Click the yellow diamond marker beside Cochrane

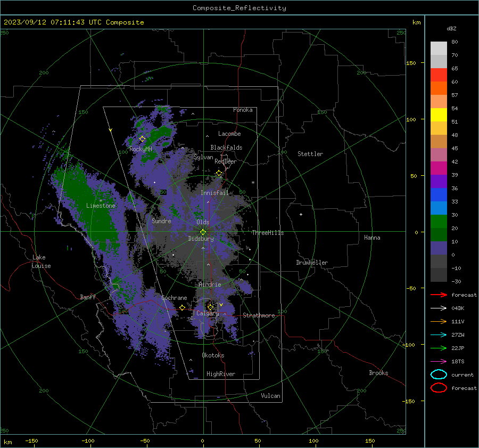point(183,307)
